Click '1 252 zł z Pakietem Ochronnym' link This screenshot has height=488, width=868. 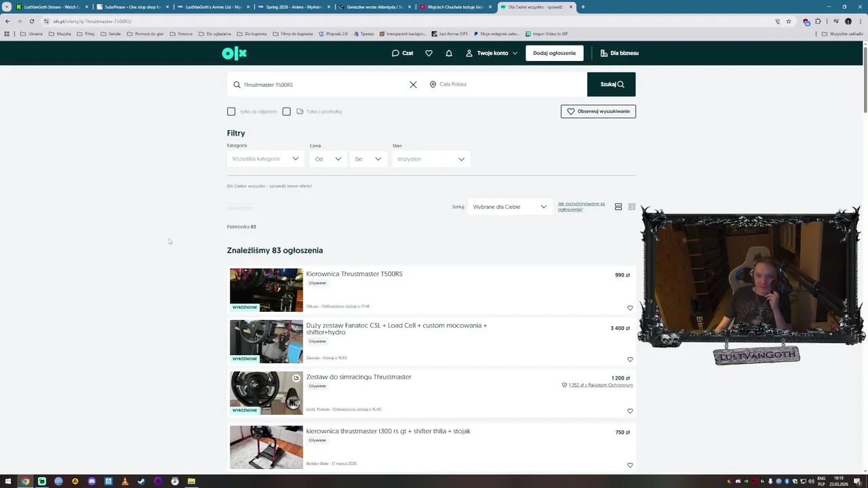point(600,385)
